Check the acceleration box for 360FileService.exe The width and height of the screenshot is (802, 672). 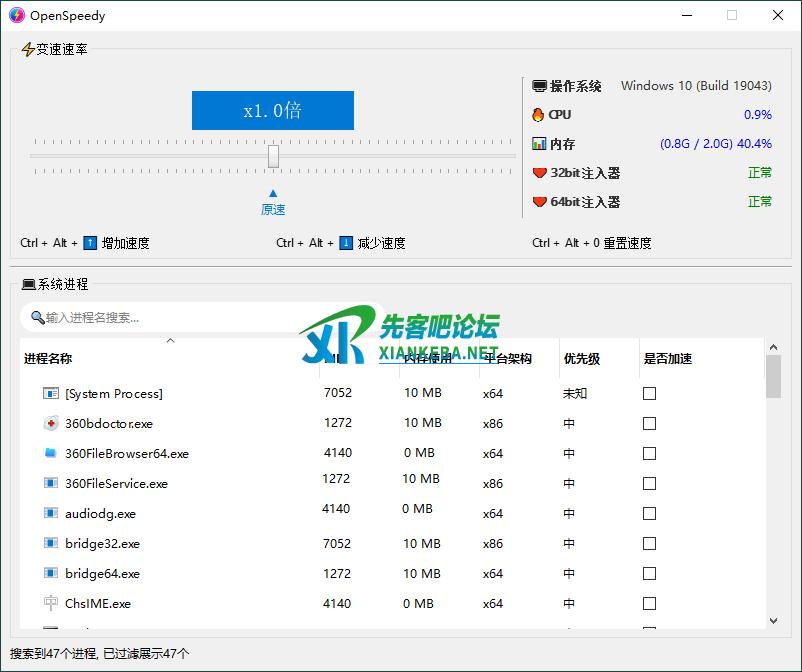tap(649, 484)
